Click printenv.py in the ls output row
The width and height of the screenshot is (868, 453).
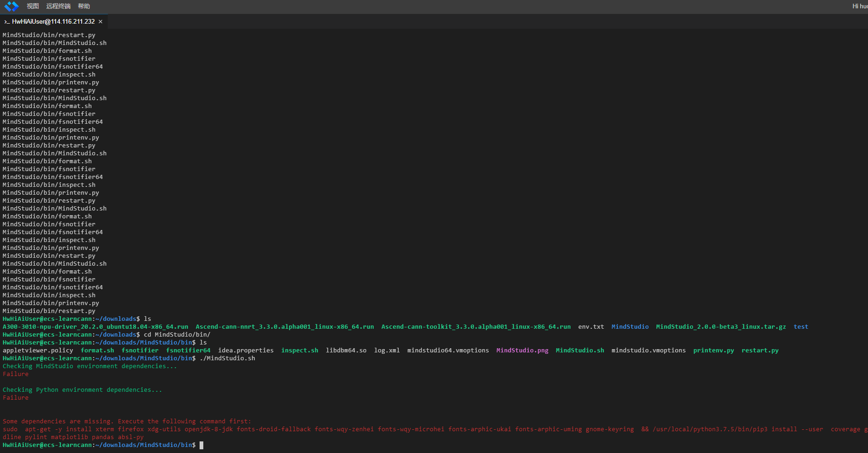tap(714, 351)
